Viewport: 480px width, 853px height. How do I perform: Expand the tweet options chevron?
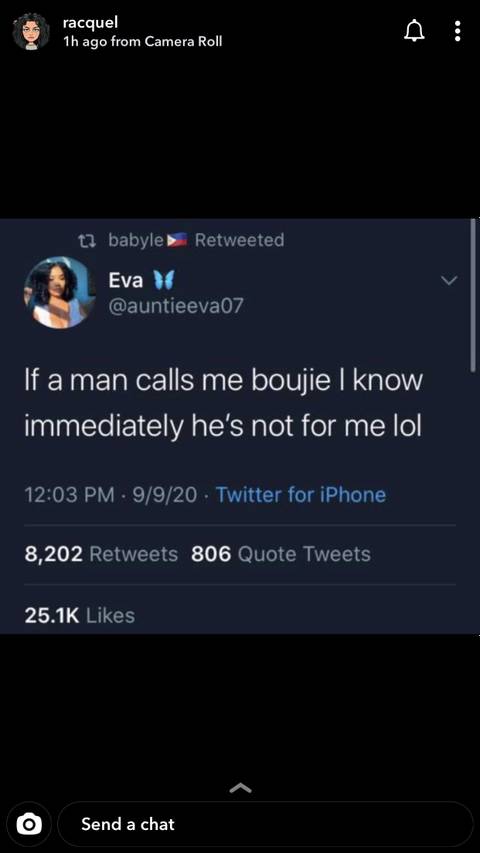449,281
